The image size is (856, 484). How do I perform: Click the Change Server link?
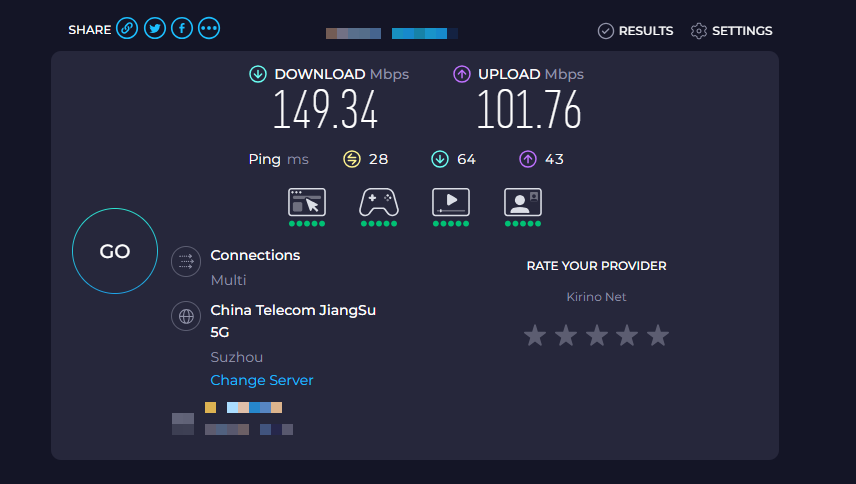pos(262,380)
